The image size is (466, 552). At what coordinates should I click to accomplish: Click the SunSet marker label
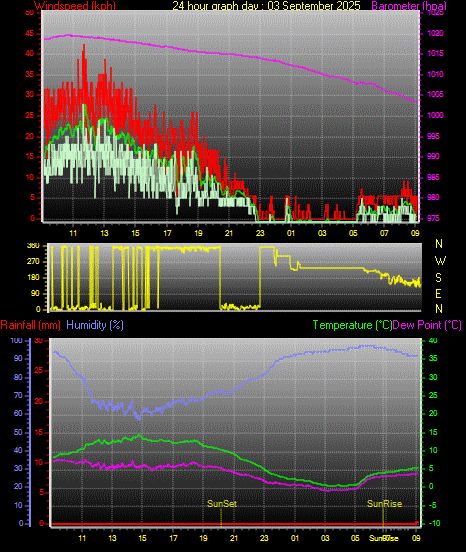[x=222, y=504]
